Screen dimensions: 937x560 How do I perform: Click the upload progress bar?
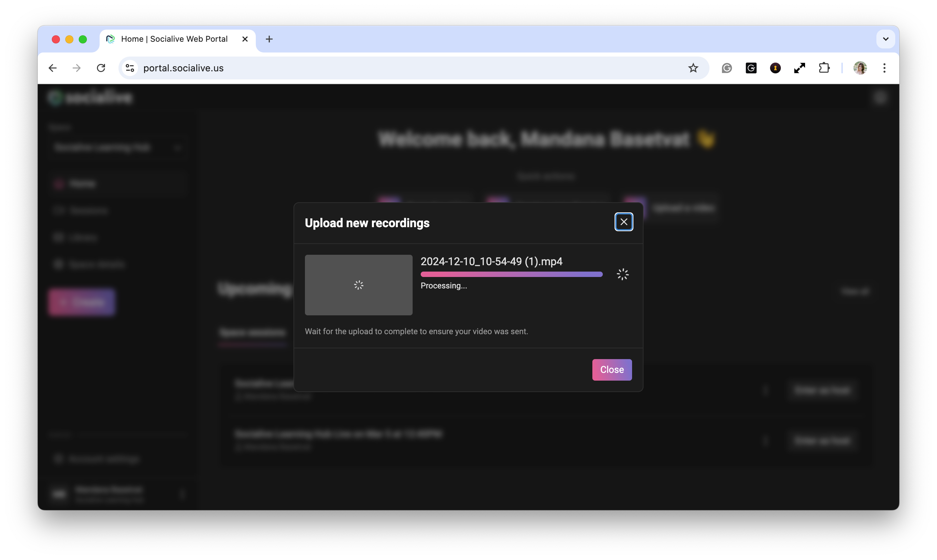pyautogui.click(x=511, y=274)
